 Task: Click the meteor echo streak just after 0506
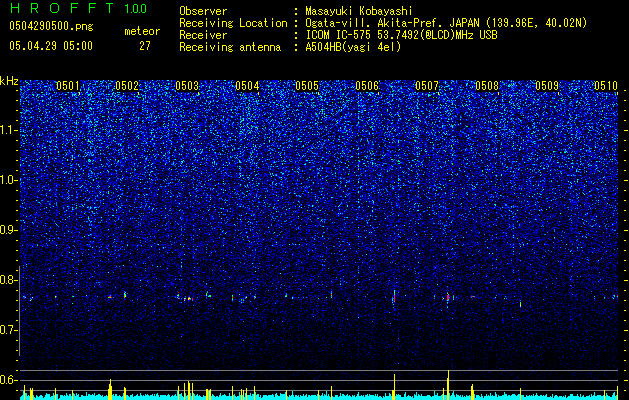(394, 298)
